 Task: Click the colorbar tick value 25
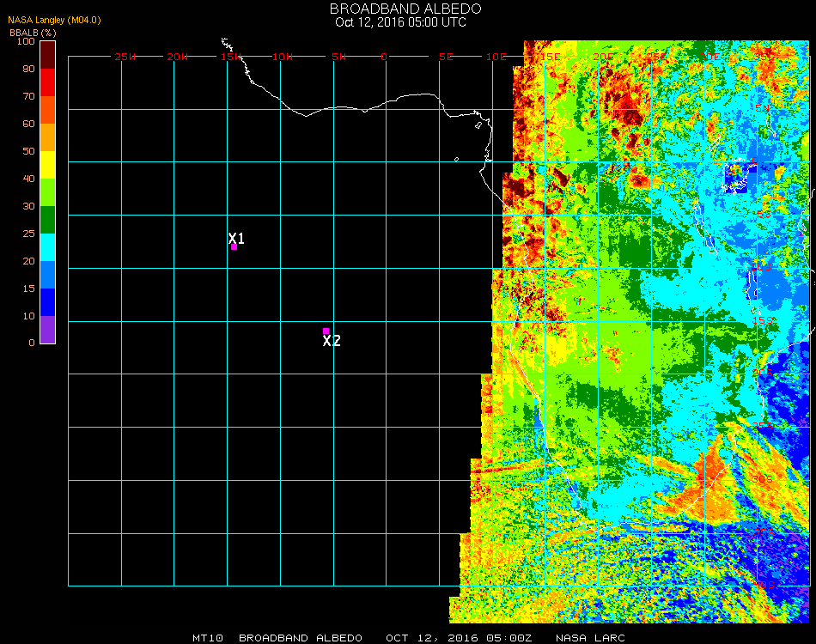(29, 234)
